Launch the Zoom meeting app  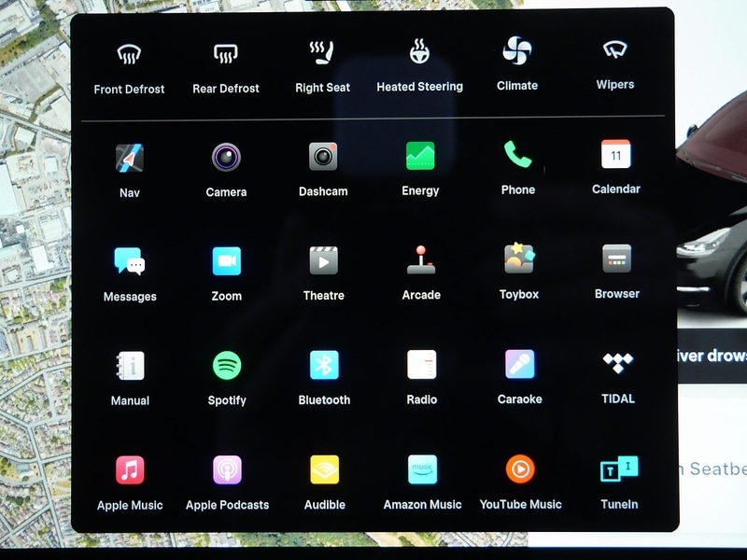coord(226,261)
